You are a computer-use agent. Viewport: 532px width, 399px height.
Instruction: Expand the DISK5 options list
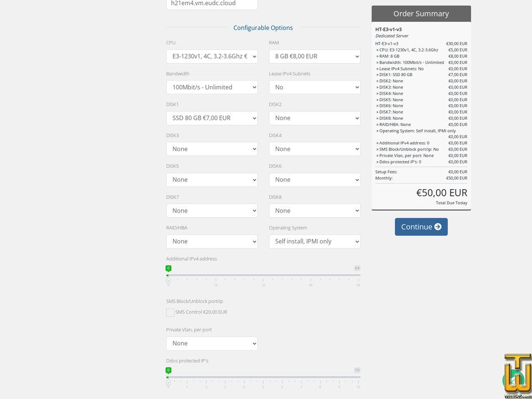click(x=211, y=179)
